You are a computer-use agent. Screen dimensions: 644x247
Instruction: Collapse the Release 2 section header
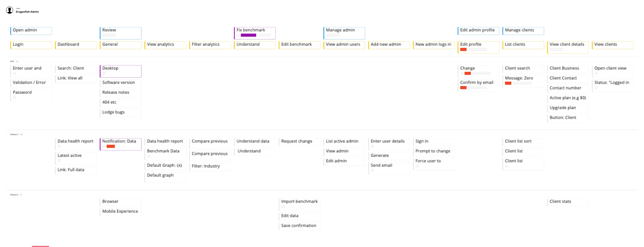click(x=14, y=134)
